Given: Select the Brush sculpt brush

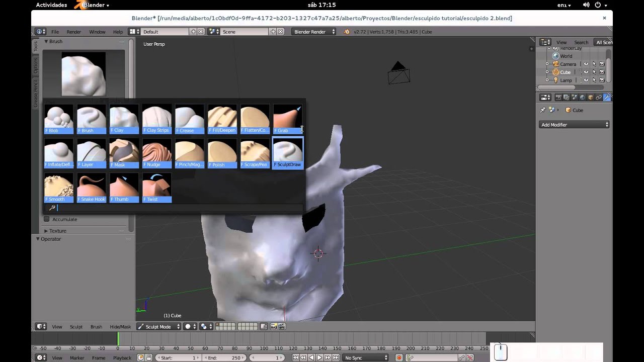Looking at the screenshot, I should click(92, 120).
